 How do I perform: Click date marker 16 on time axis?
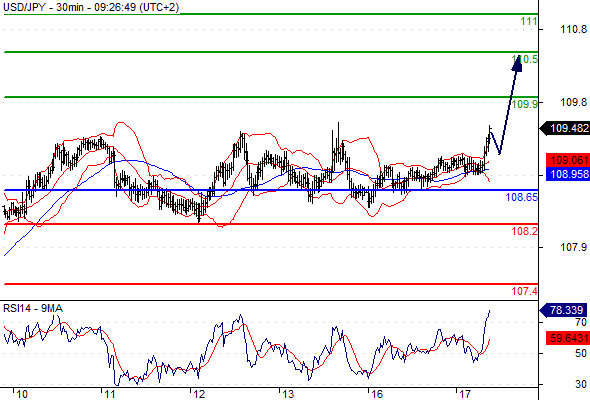pyautogui.click(x=377, y=394)
